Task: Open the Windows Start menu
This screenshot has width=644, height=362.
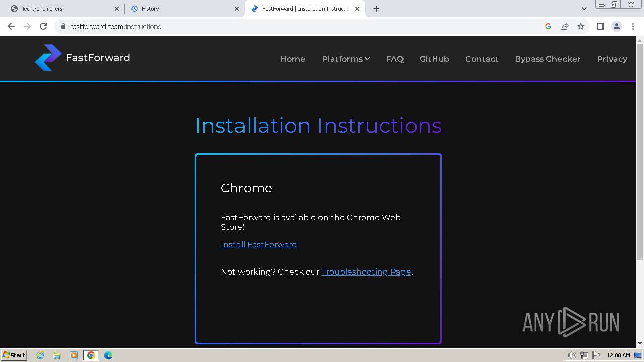Action: tap(14, 355)
